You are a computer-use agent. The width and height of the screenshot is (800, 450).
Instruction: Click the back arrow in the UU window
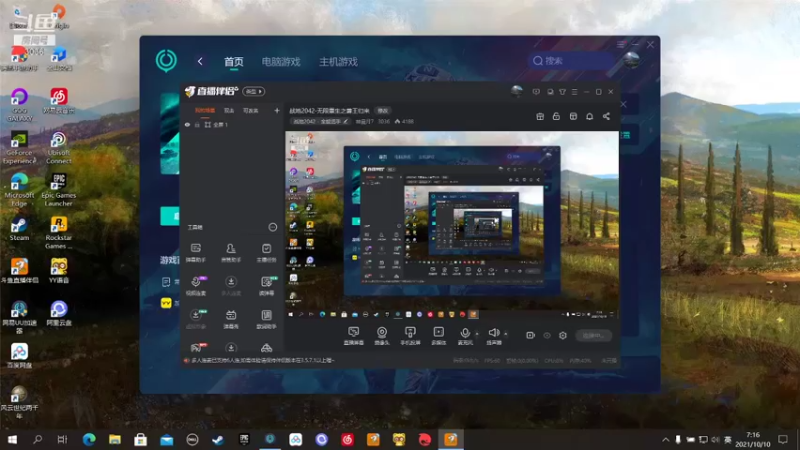(200, 61)
